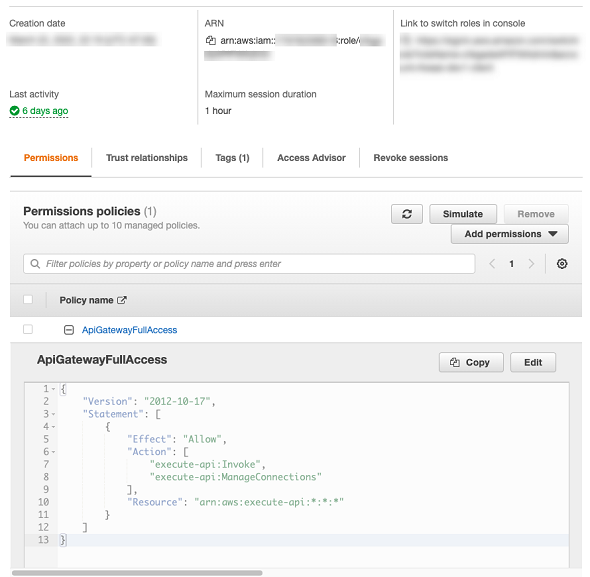
Task: Check the ApiGatewayFullAccess row checkbox
Action: click(x=28, y=329)
